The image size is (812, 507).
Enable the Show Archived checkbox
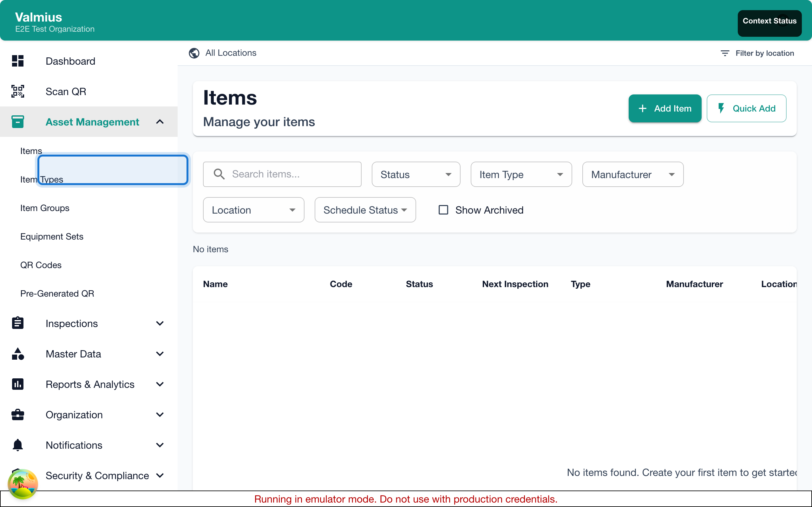pos(443,209)
